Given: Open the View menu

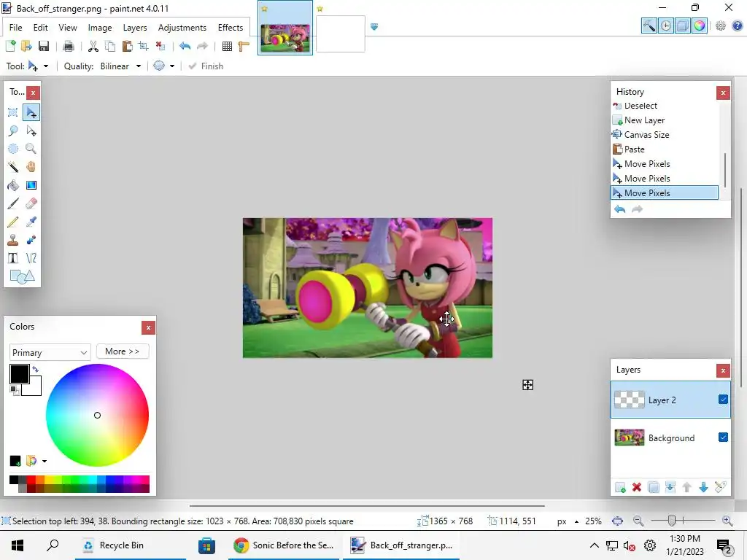Looking at the screenshot, I should (68, 28).
